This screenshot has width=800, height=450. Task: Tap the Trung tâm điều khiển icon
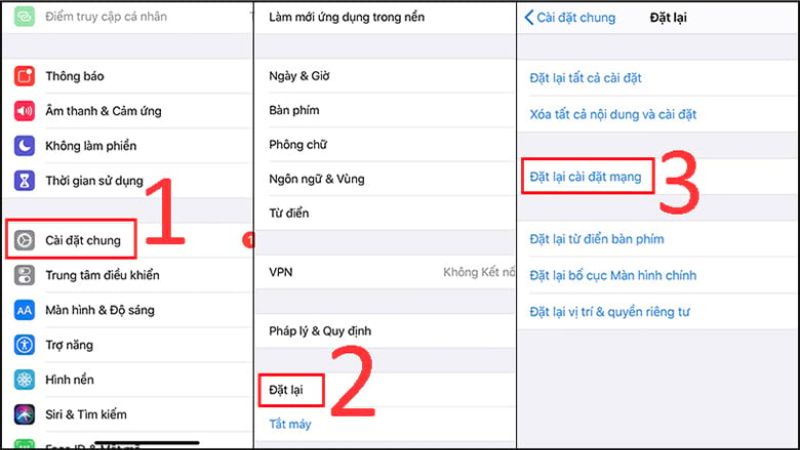click(x=24, y=275)
